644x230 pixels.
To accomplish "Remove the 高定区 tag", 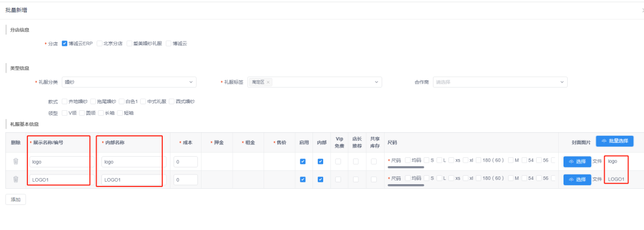I will coord(268,82).
